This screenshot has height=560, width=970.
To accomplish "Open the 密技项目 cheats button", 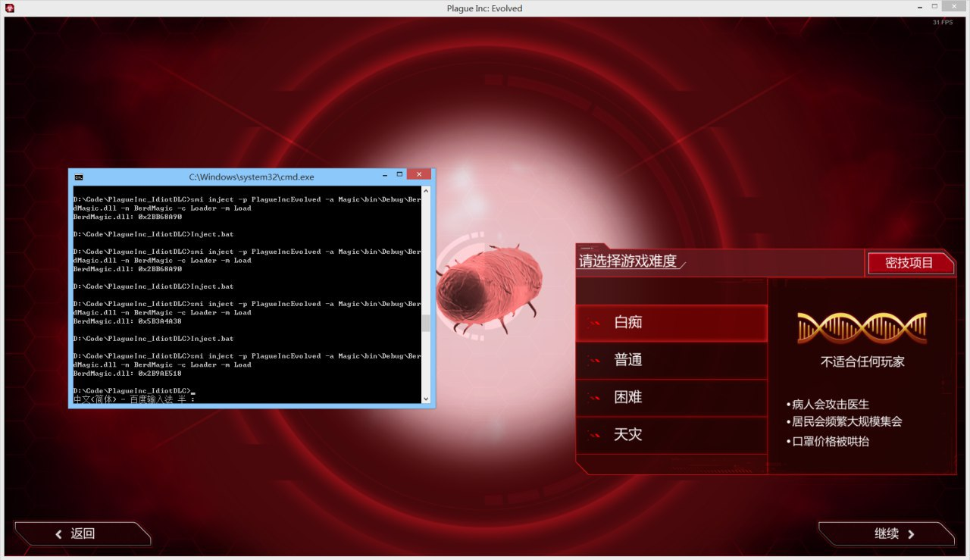I will (910, 263).
